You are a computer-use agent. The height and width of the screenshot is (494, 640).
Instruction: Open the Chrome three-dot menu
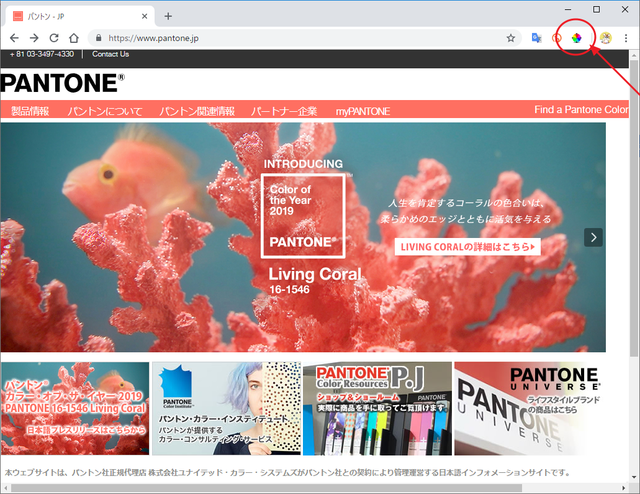point(626,38)
